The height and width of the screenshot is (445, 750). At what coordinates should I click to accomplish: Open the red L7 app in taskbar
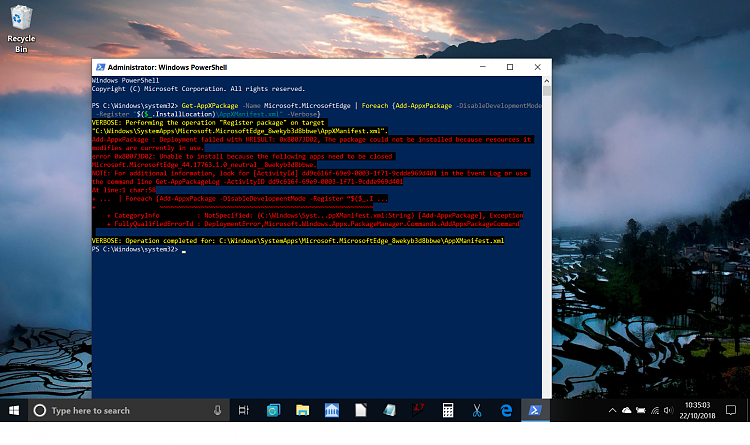pyautogui.click(x=419, y=410)
